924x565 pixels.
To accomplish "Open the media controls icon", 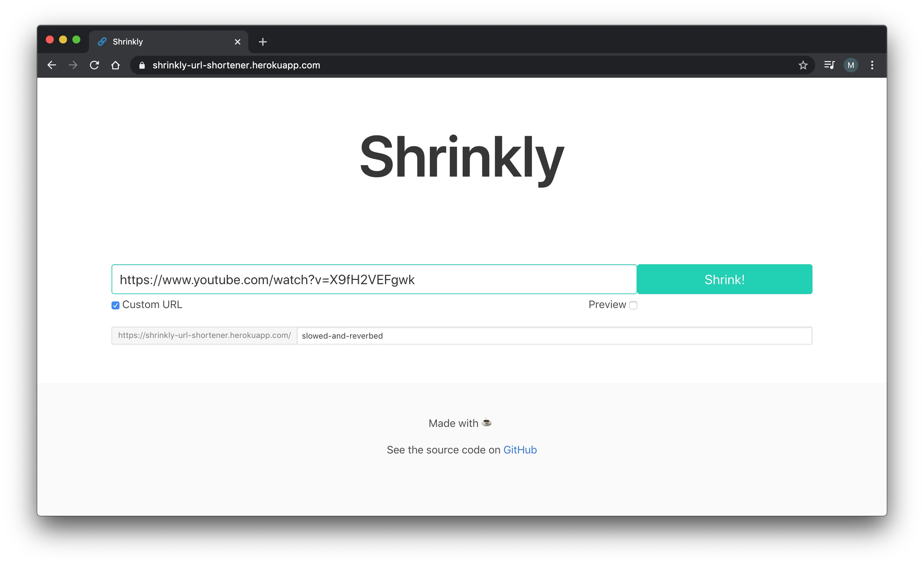I will (829, 65).
